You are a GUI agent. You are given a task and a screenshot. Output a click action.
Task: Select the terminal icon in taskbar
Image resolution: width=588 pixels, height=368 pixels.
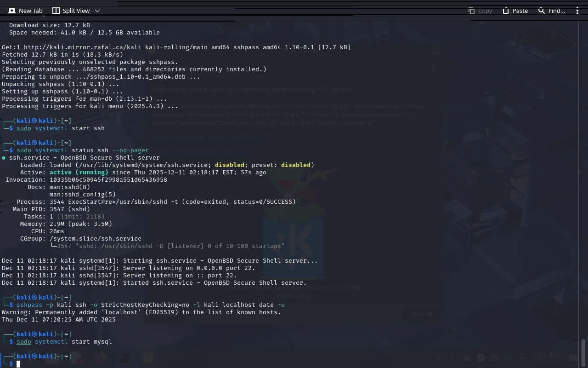[124, 358]
